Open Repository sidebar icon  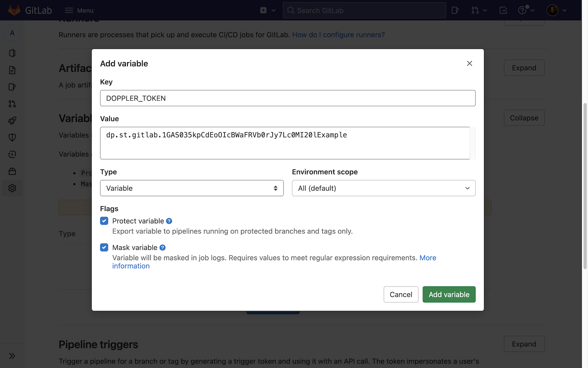pos(12,70)
